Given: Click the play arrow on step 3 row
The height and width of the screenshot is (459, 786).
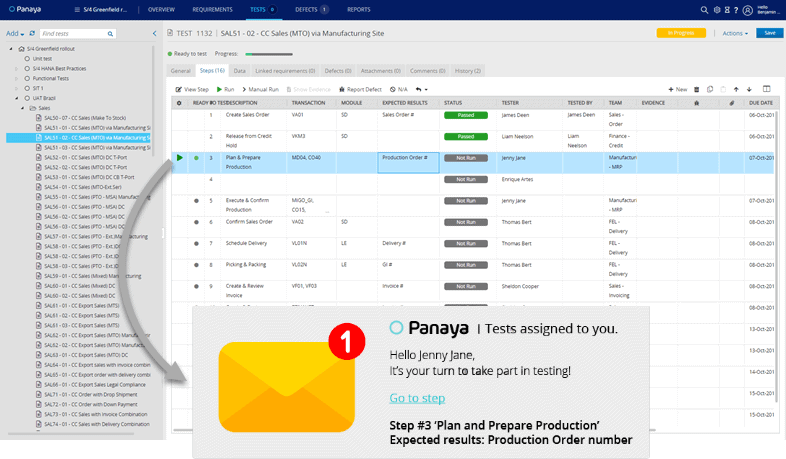Looking at the screenshot, I should [x=179, y=158].
